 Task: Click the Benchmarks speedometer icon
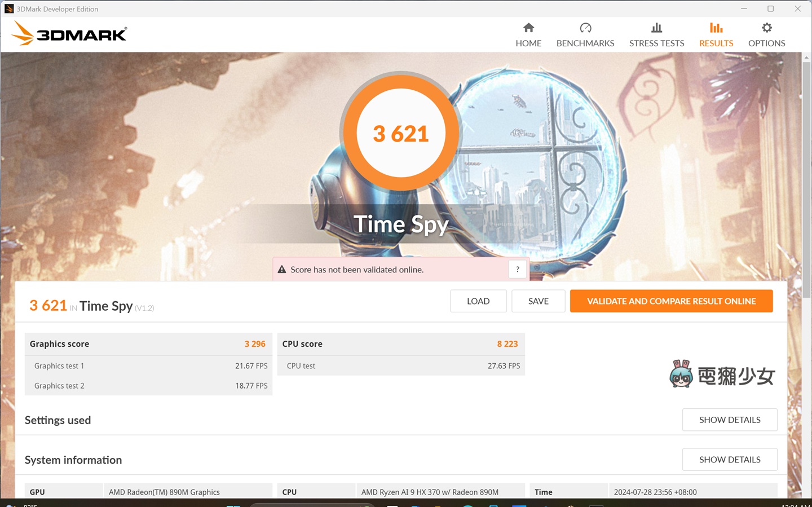(x=585, y=28)
